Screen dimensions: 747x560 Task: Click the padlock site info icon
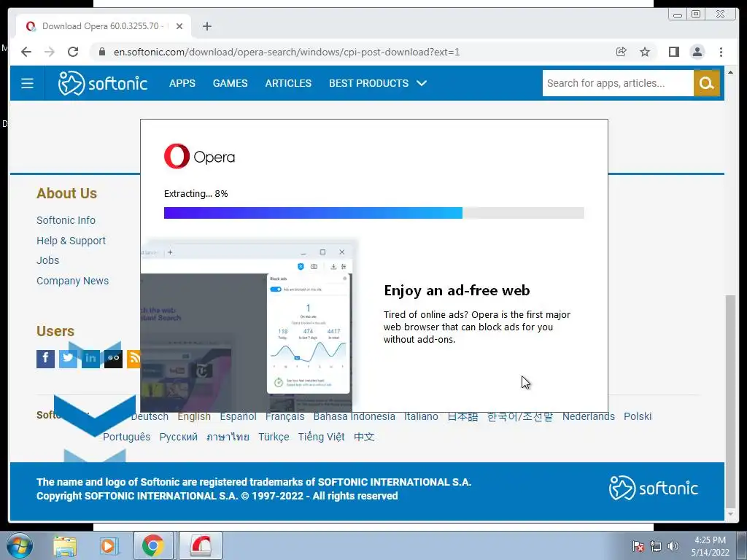102,52
